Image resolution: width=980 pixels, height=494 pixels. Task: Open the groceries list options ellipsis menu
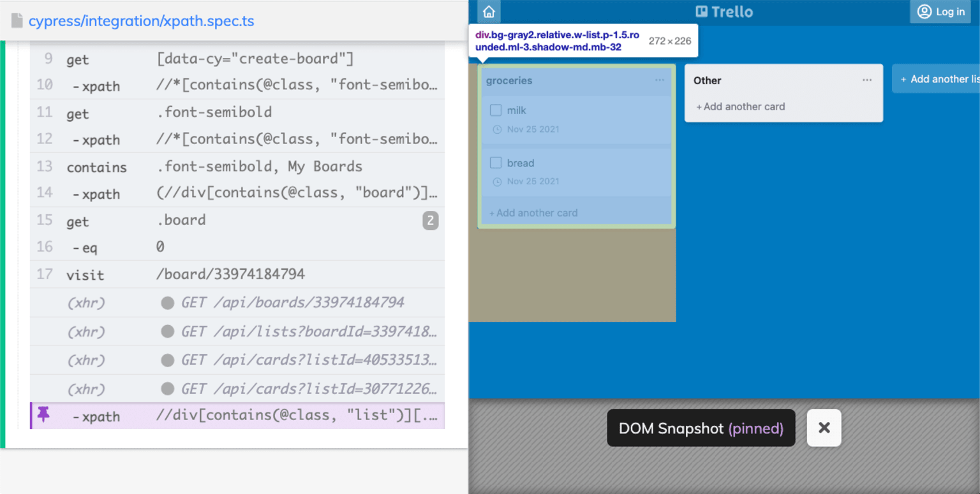[x=660, y=78]
